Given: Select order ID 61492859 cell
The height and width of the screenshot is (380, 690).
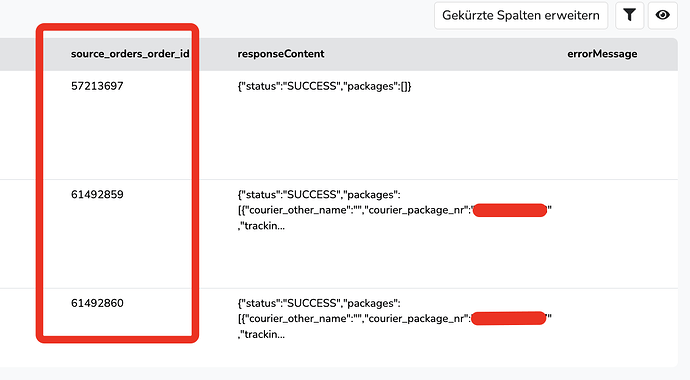Looking at the screenshot, I should click(x=97, y=194).
